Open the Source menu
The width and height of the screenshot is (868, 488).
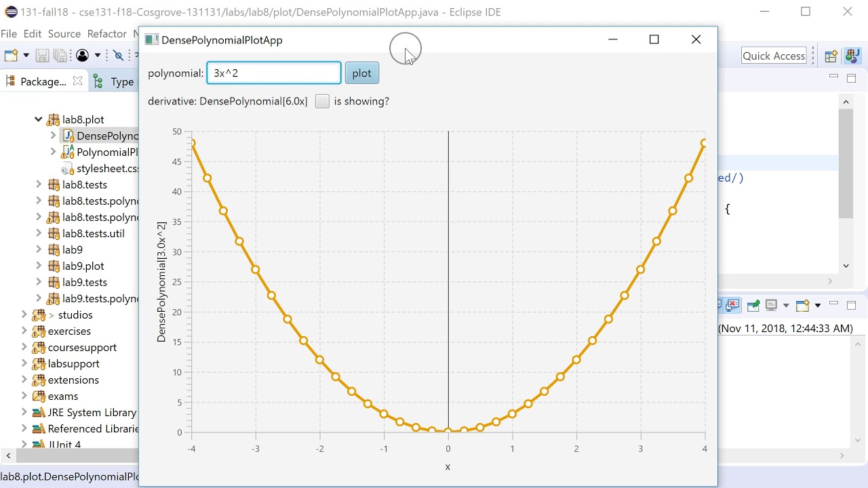tap(64, 34)
